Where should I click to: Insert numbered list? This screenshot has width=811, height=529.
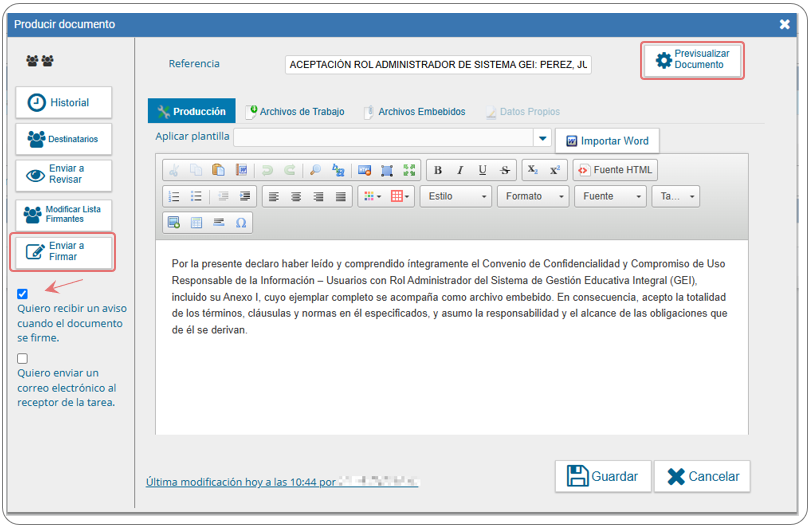[x=174, y=197]
